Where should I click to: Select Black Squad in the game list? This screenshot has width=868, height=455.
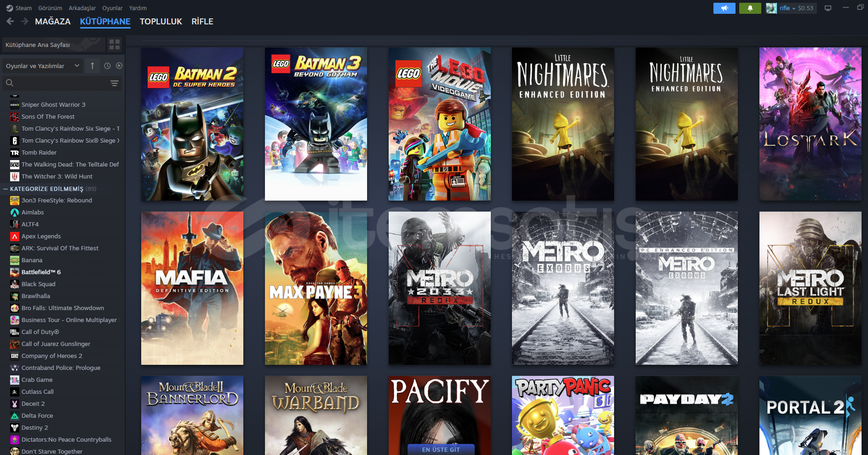(x=38, y=284)
